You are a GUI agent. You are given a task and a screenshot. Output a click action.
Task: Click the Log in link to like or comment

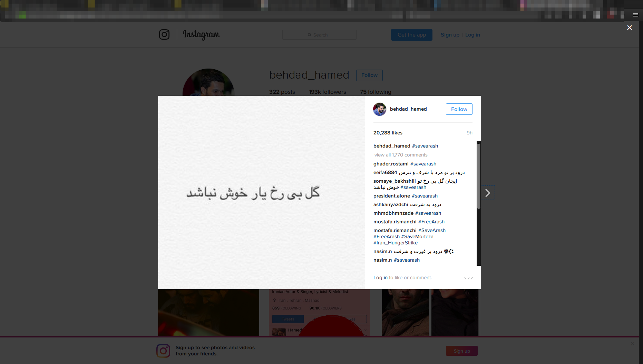click(x=380, y=277)
